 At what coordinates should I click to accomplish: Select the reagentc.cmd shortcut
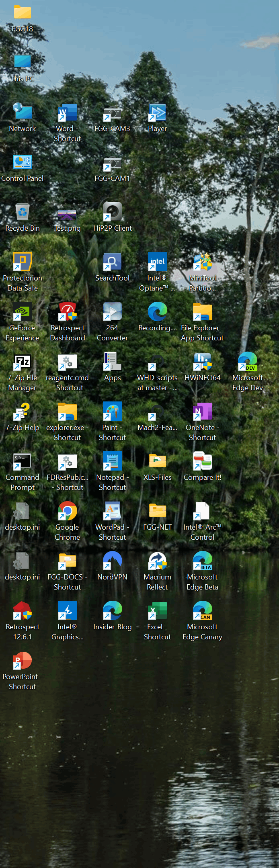(x=68, y=361)
